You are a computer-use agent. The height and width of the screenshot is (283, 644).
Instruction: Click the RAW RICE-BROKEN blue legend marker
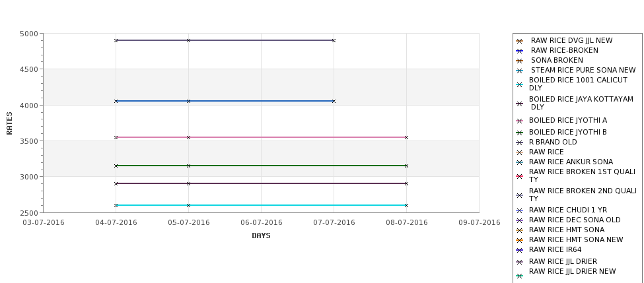pos(520,51)
